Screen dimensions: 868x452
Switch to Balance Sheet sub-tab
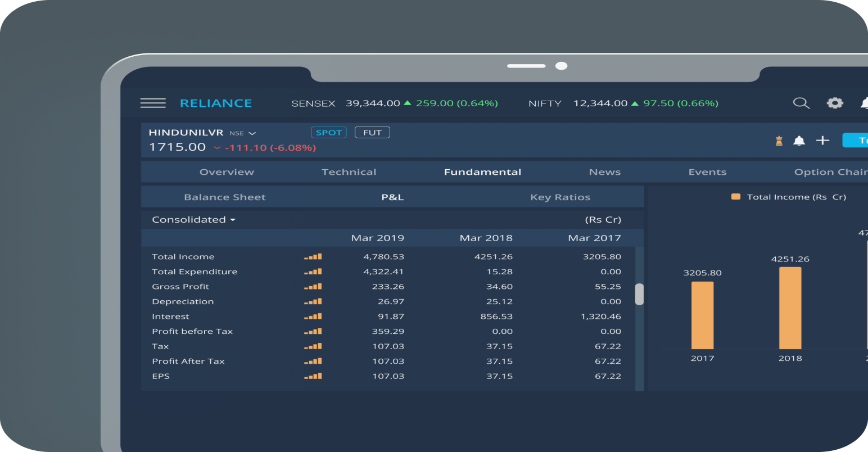225,197
